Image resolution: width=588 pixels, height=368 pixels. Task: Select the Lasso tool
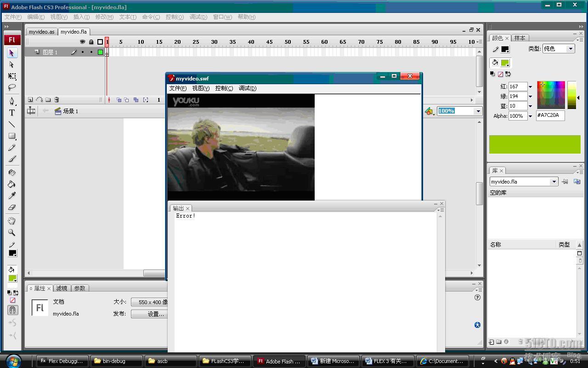[x=12, y=87]
